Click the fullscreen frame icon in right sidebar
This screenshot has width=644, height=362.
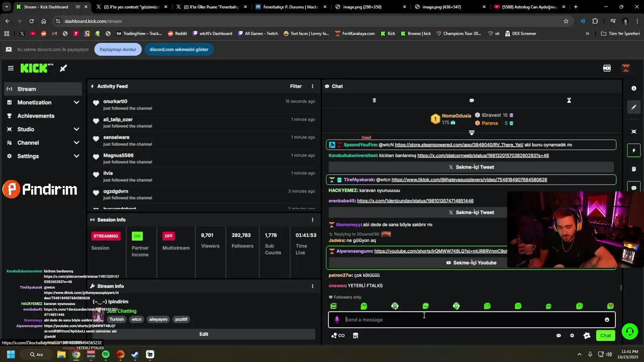[x=634, y=132]
